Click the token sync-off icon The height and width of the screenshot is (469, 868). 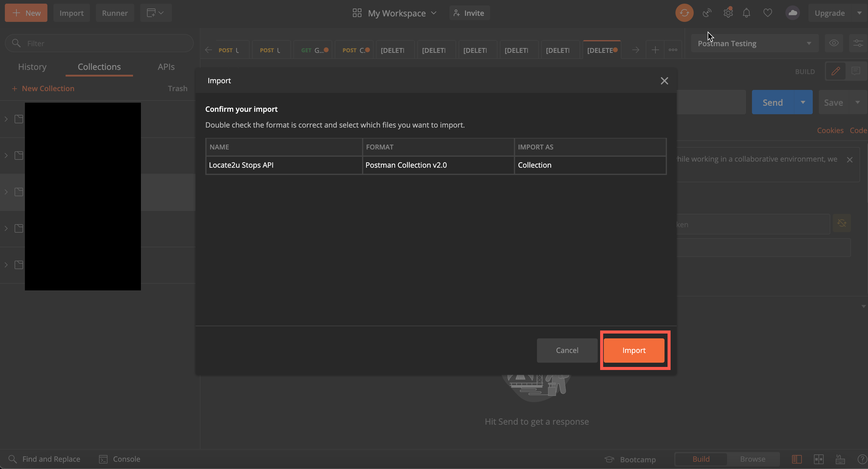(841, 223)
